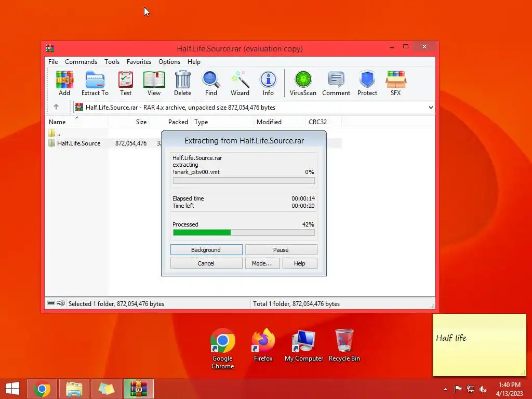
Task: Click 'Total 1 folder' status text
Action: point(296,303)
